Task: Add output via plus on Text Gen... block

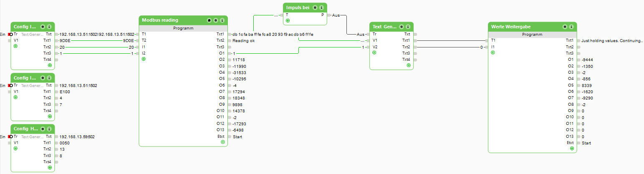Action: 409,65
